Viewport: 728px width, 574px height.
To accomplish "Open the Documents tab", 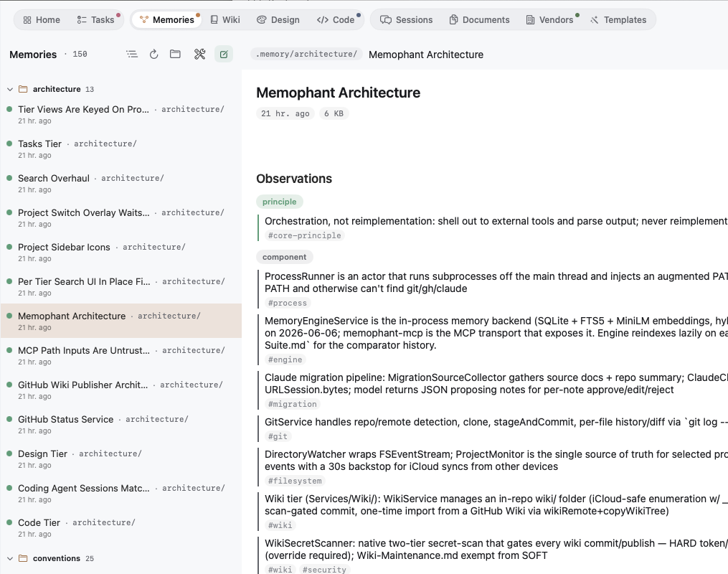I will coord(479,20).
